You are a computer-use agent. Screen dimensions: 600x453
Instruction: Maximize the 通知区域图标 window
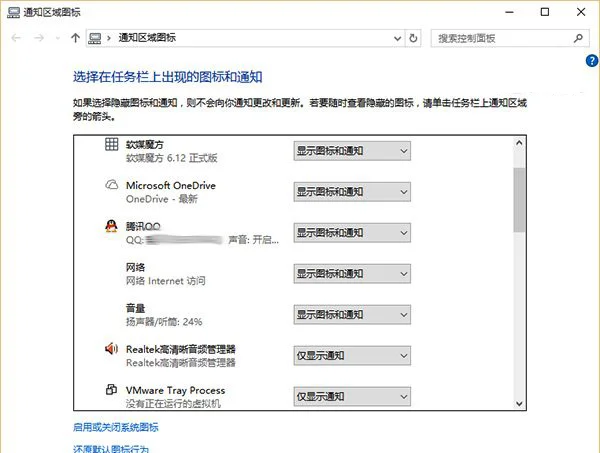[x=545, y=12]
